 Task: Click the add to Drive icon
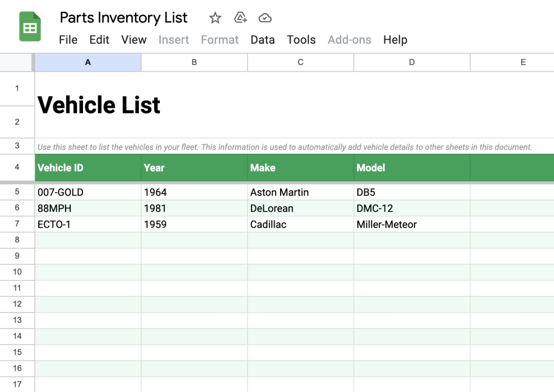[240, 18]
